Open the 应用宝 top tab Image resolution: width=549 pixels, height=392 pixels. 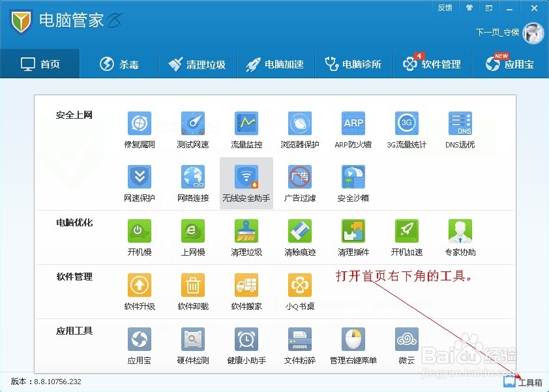pyautogui.click(x=510, y=64)
